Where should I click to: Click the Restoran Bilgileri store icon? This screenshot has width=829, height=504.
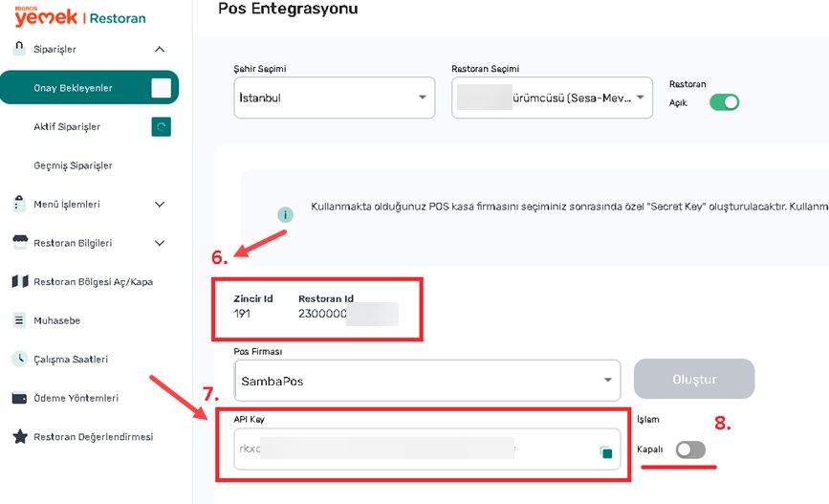[x=19, y=242]
